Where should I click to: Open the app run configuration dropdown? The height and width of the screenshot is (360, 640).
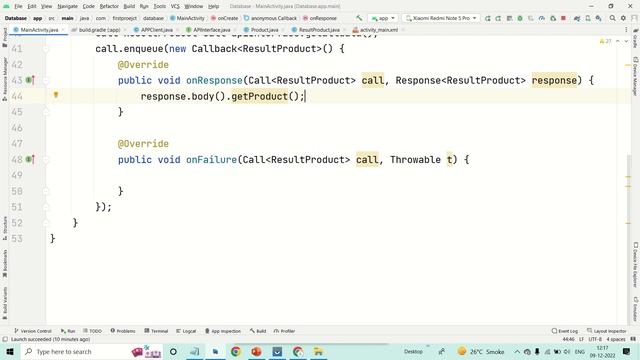click(383, 18)
